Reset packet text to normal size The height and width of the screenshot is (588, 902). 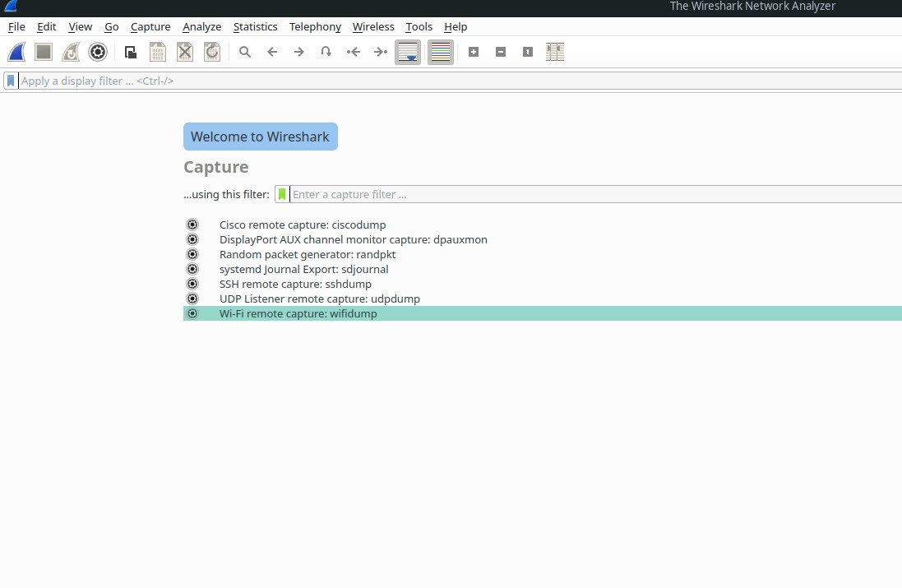point(528,53)
